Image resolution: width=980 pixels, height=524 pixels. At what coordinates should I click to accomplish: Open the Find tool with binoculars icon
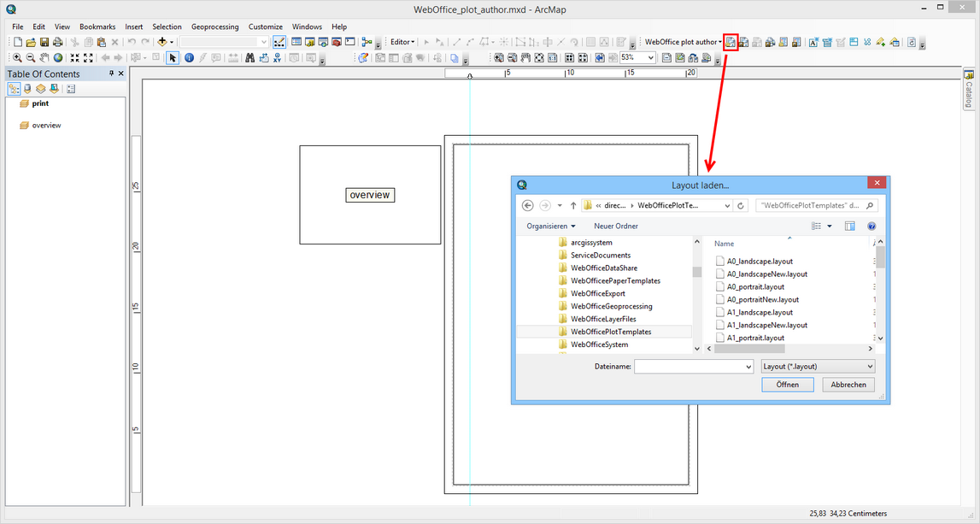[x=250, y=58]
